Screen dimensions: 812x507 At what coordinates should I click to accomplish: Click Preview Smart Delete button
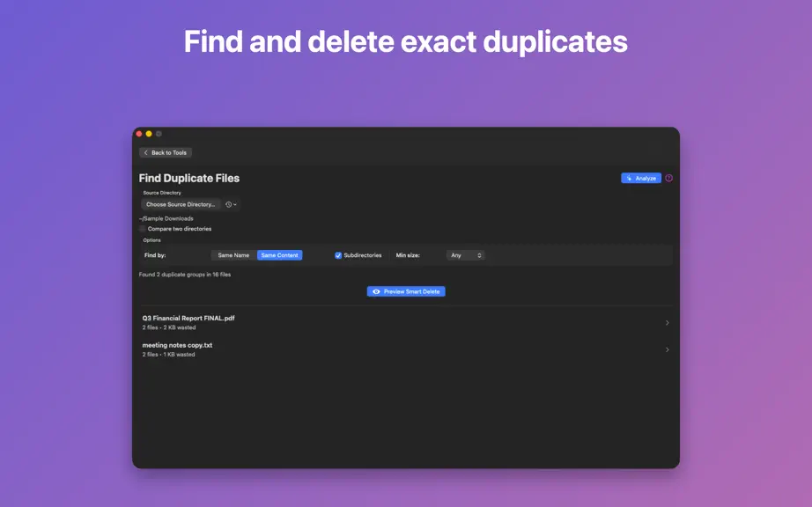tap(406, 291)
